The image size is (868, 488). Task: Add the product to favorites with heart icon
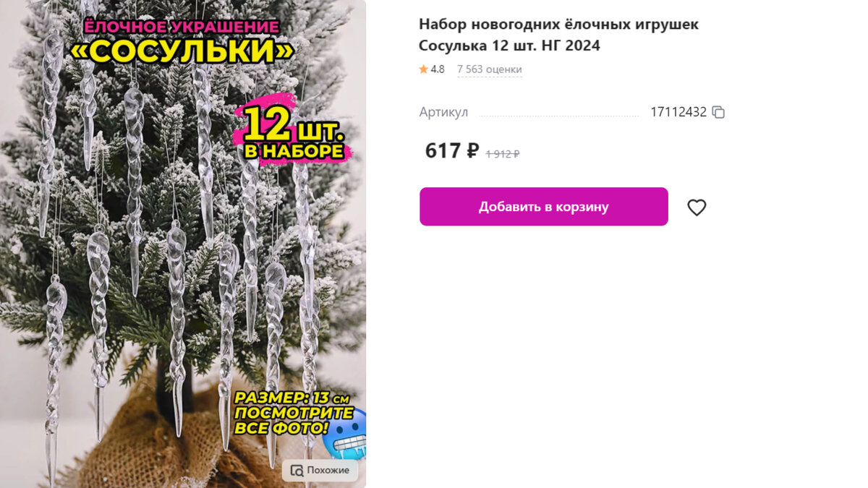(x=697, y=207)
